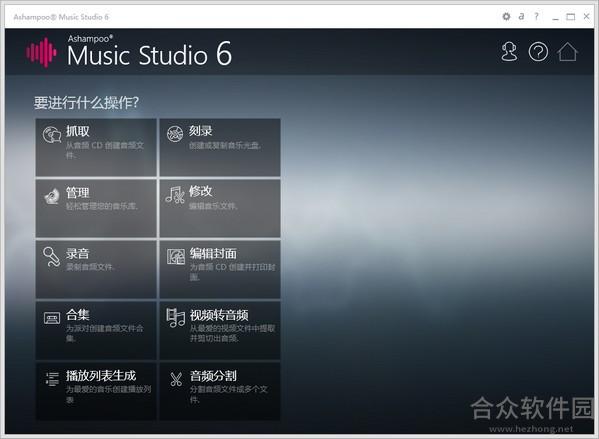The height and width of the screenshot is (439, 599).
Task: Click the Music Studio 6 title text
Action: [x=149, y=54]
